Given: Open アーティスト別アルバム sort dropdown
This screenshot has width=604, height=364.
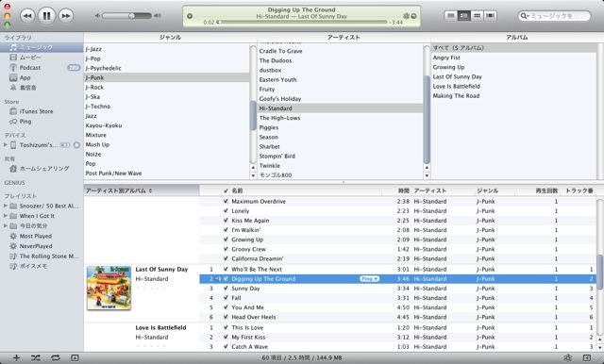Looking at the screenshot, I should 142,190.
